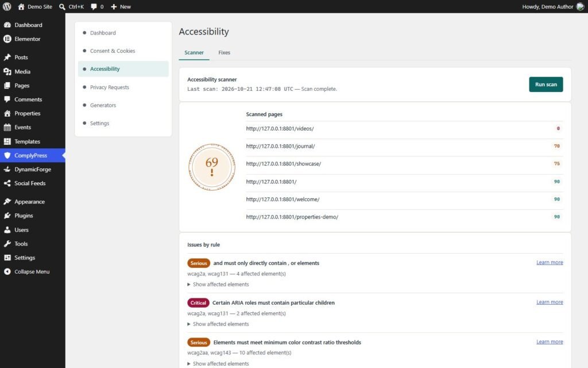
Task: Open Demo Author avatar
Action: click(580, 6)
